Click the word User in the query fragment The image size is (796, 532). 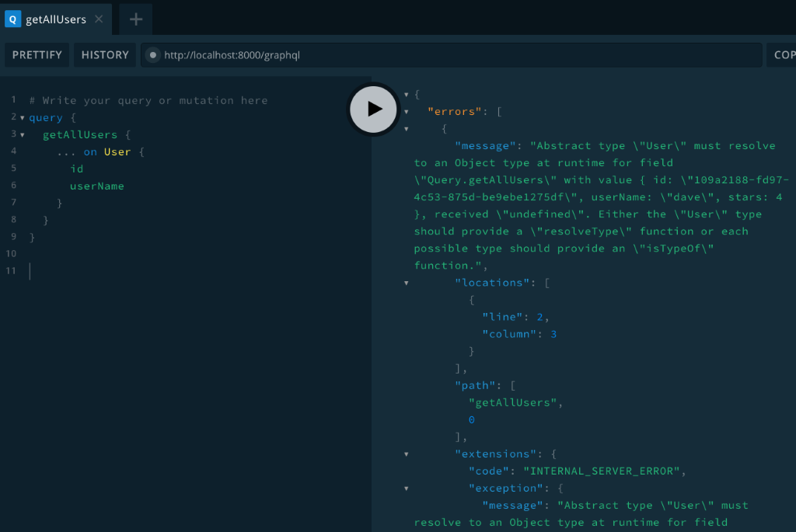pyautogui.click(x=117, y=151)
